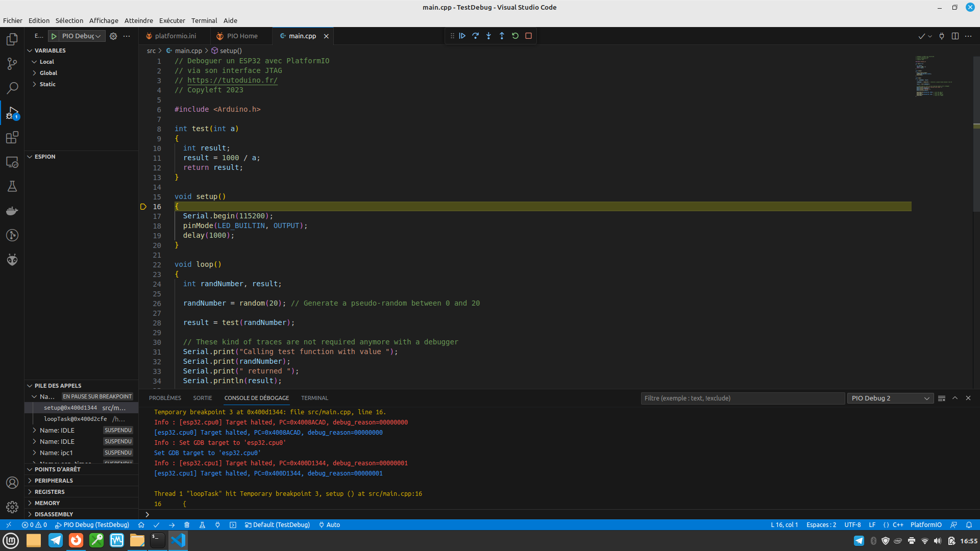Viewport: 980px width, 551px height.
Task: Step over in the debug toolbar
Action: point(475,36)
